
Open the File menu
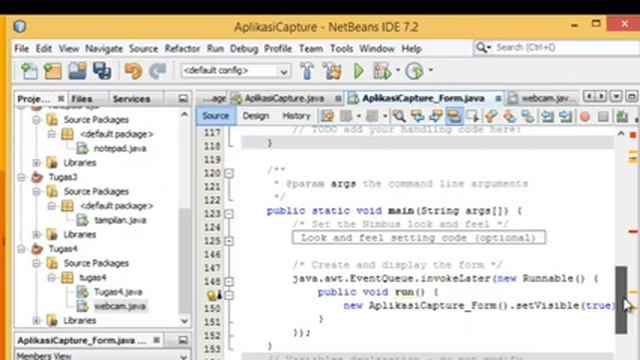coord(21,49)
